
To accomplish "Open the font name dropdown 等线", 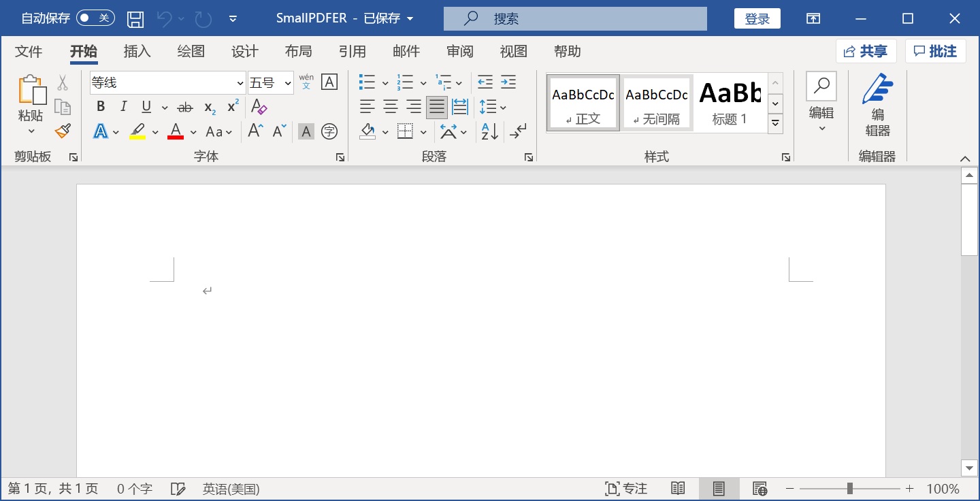I will click(240, 83).
